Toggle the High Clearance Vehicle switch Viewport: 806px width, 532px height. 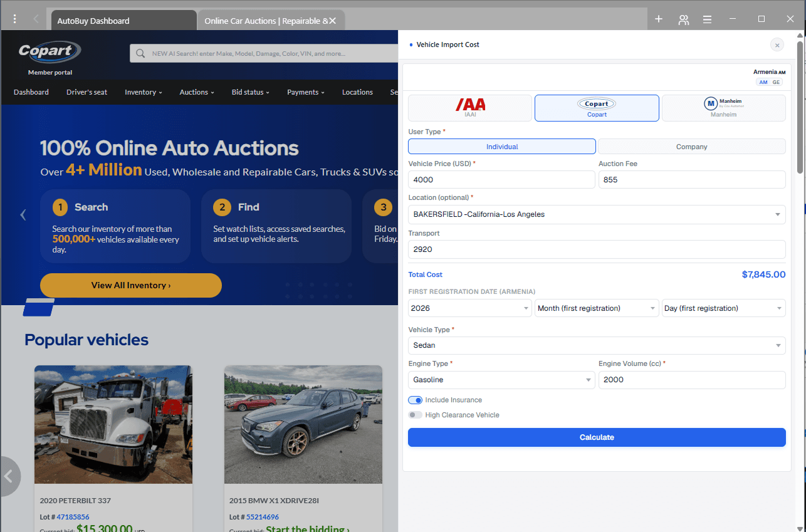click(x=415, y=415)
